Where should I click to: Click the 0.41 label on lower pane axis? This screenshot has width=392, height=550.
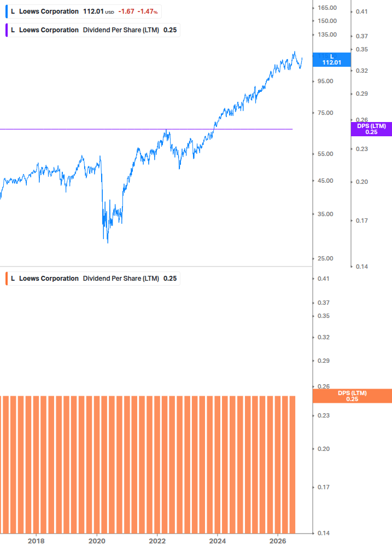pos(323,279)
